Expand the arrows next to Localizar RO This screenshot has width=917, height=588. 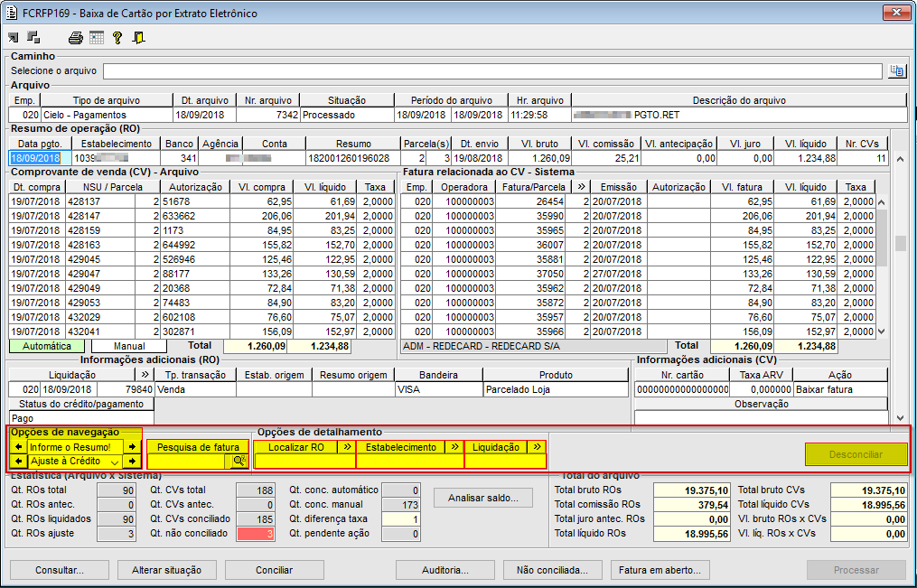[x=345, y=447]
